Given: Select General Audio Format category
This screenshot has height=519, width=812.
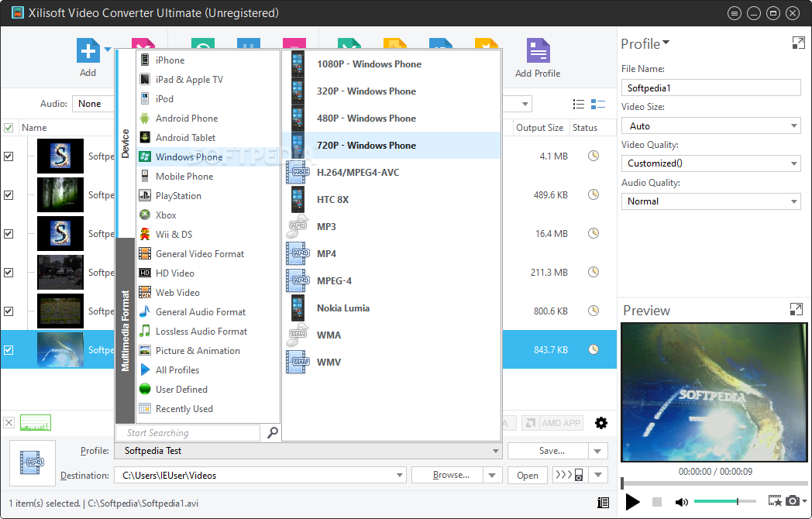Looking at the screenshot, I should tap(208, 312).
